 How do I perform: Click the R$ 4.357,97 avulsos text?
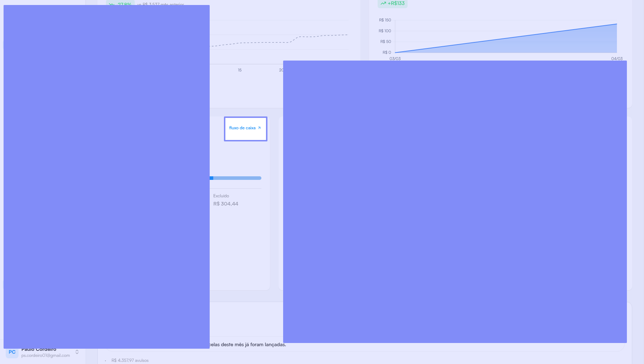click(x=130, y=360)
